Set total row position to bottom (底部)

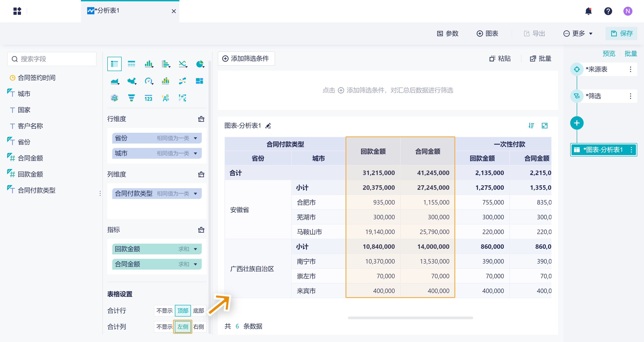coord(199,311)
